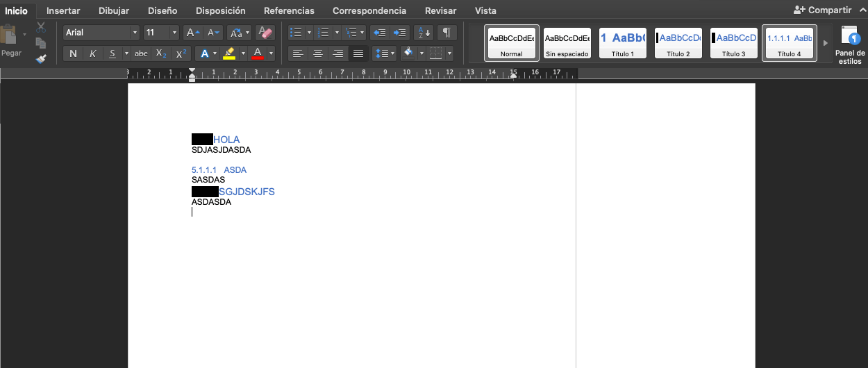The height and width of the screenshot is (368, 868).
Task: Decrease font size with the shrink icon
Action: pos(213,33)
